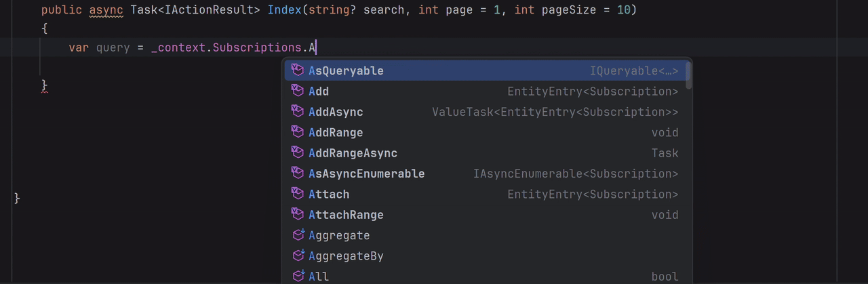The width and height of the screenshot is (868, 284).
Task: Pick AttachRange in the autocomplete popup
Action: point(346,215)
